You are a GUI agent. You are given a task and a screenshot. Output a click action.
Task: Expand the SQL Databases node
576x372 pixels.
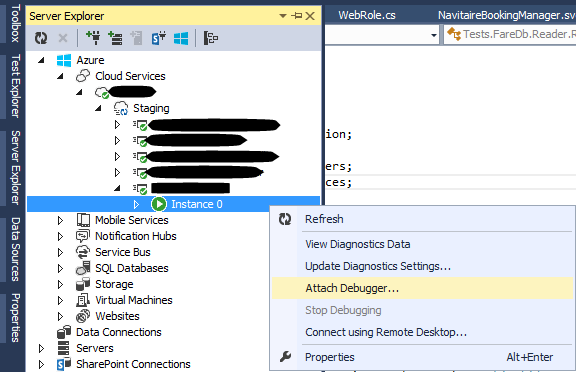[60, 268]
